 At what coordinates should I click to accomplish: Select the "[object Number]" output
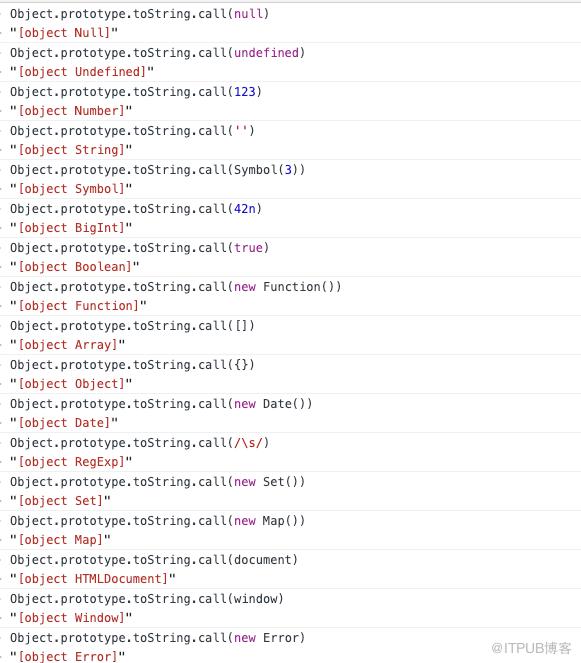click(x=71, y=111)
